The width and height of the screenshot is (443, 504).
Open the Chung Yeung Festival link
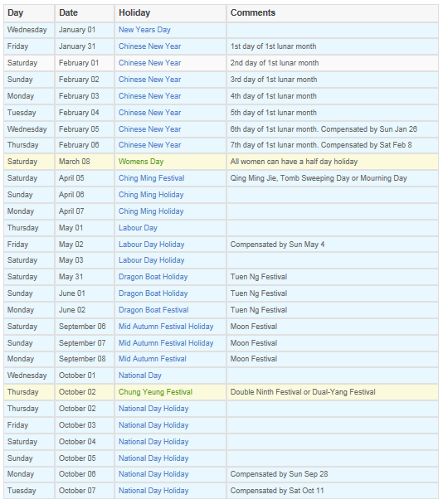tap(155, 392)
